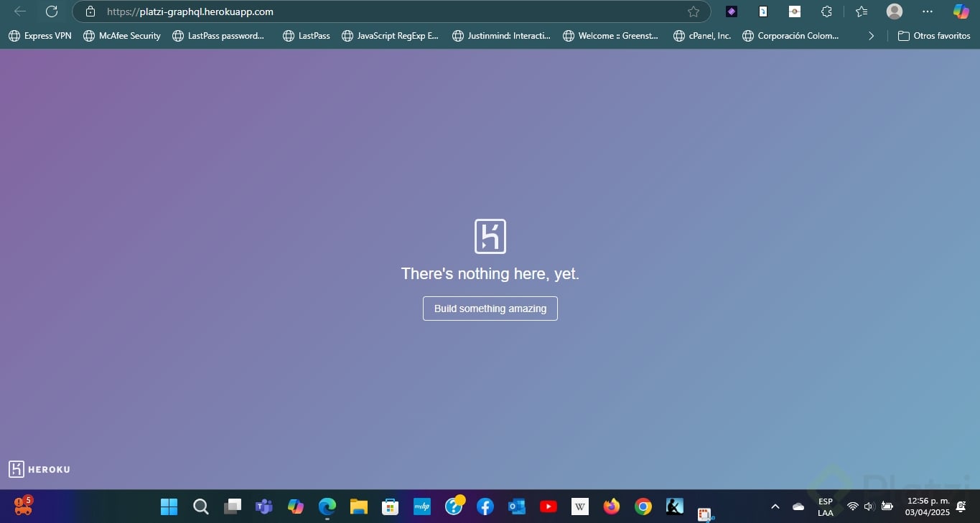Open the cPanel, Inc. bookmark
The height and width of the screenshot is (523, 980).
[702, 36]
